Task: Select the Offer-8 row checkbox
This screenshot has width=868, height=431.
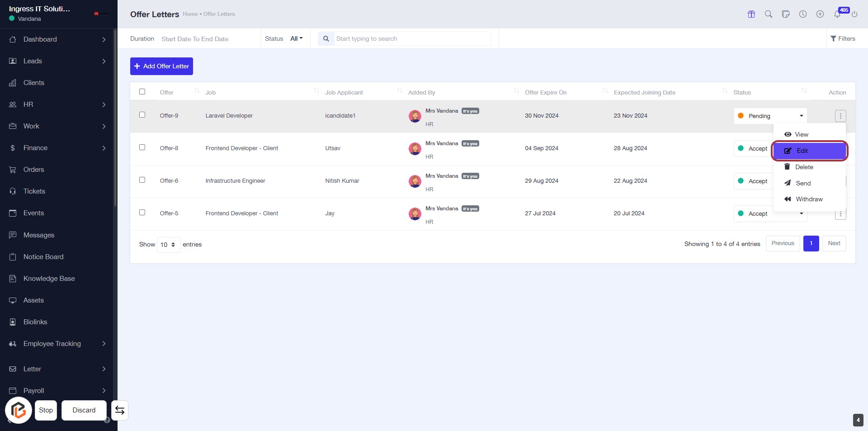Action: click(x=142, y=147)
